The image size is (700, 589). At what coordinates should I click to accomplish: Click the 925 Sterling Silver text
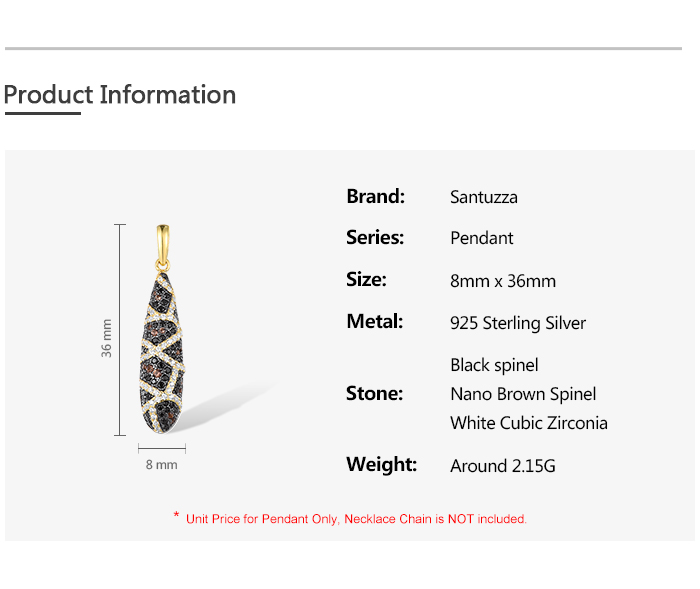(x=518, y=323)
